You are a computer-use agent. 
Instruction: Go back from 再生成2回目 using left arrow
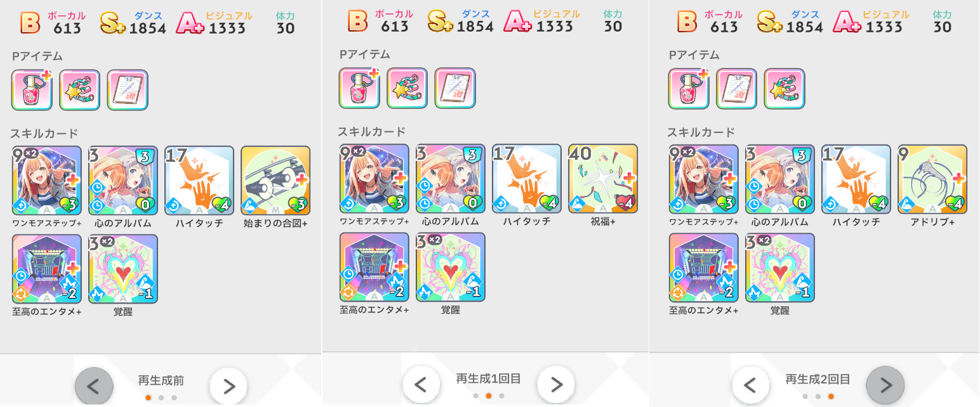point(751,384)
